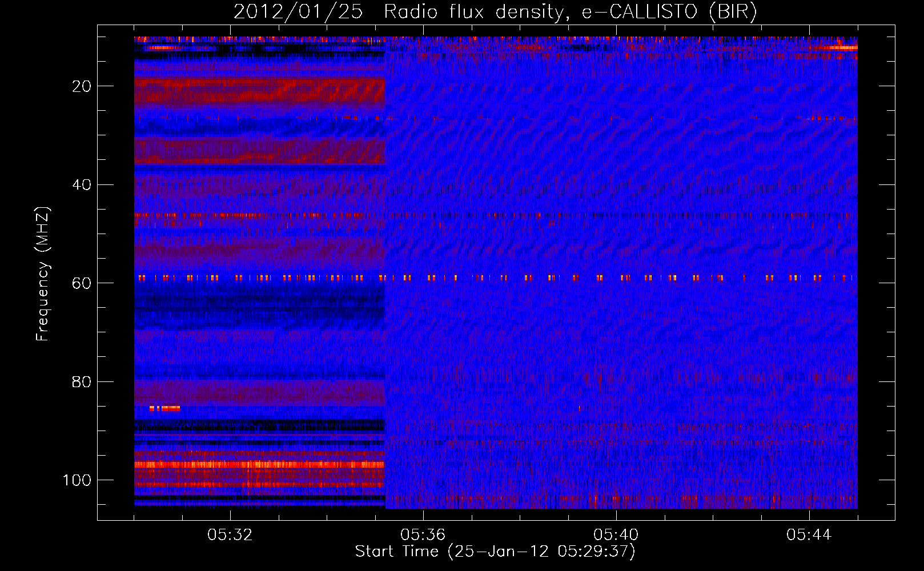
Task: Click the 60 MHz frequency tick label
Action: [82, 283]
